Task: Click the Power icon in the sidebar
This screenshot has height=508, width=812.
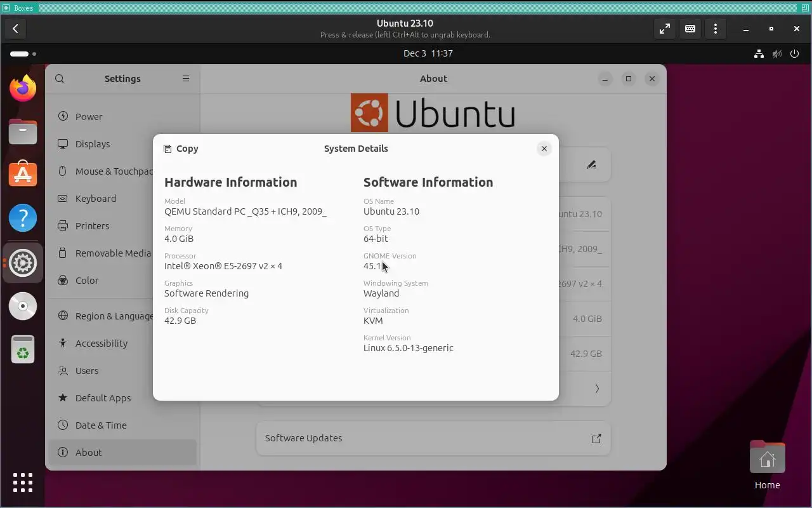Action: (x=63, y=116)
